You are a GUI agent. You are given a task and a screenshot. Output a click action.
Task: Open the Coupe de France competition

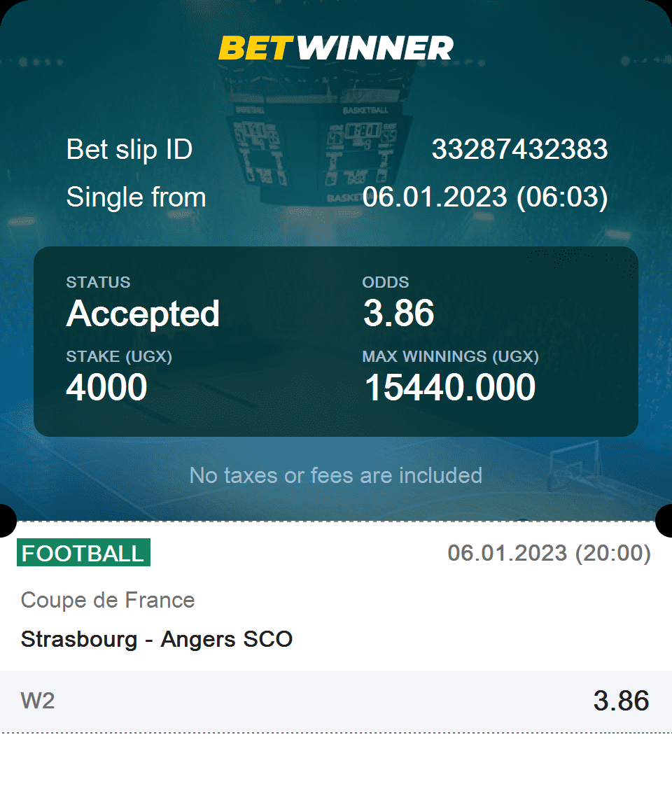click(x=108, y=600)
